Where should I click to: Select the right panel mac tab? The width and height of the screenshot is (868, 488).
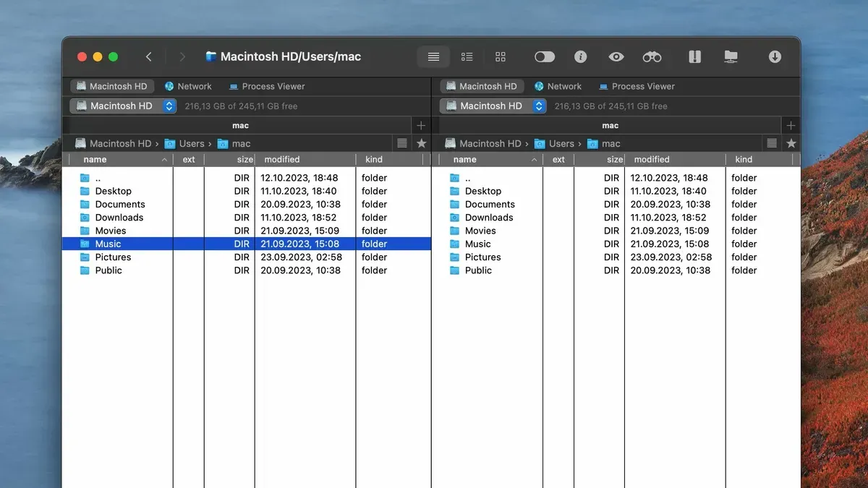tap(610, 125)
